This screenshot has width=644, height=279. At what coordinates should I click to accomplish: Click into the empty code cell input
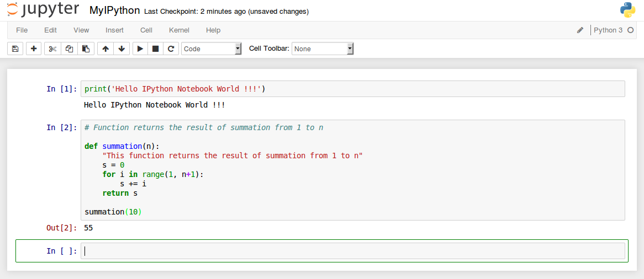coord(353,251)
